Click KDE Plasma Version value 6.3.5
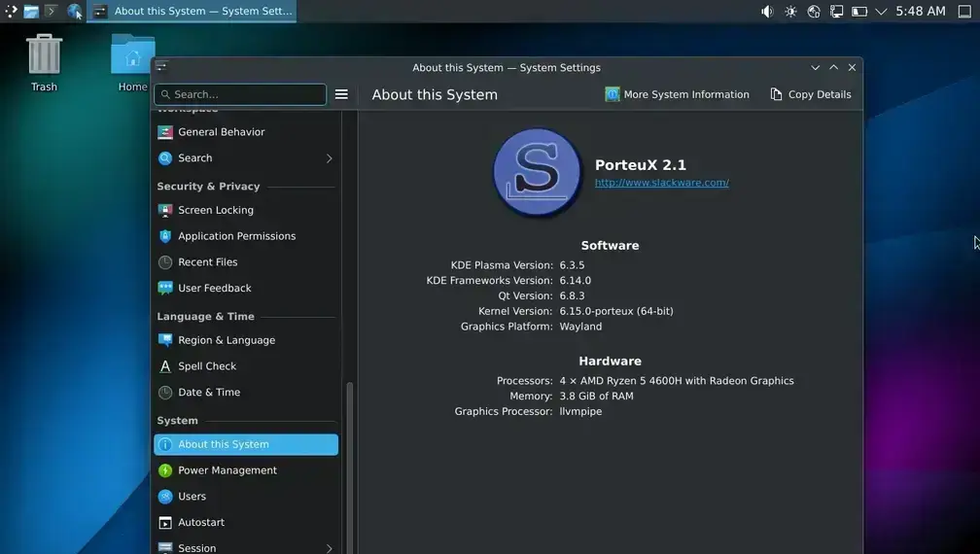 [x=572, y=265]
